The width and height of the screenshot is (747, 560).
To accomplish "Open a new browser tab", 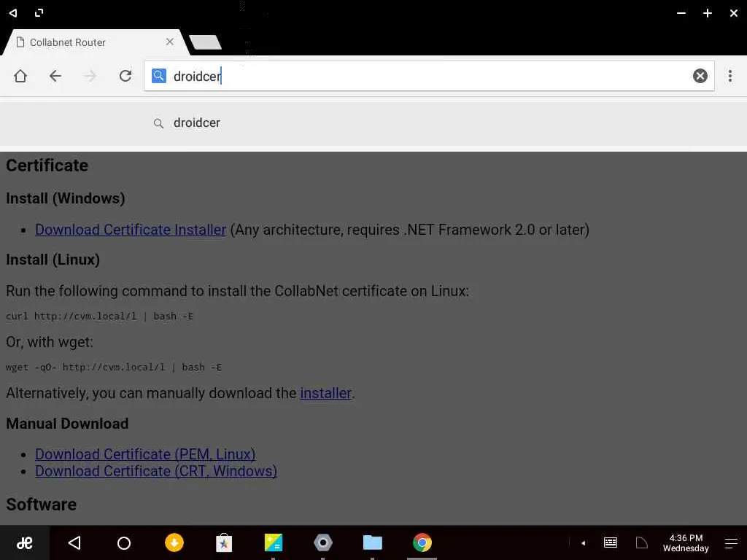I will click(x=205, y=42).
